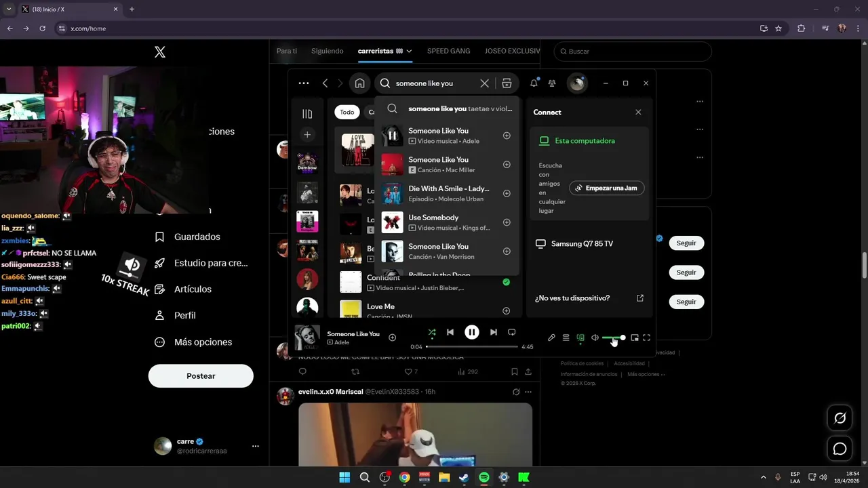868x488 pixels.
Task: Close the Spotify Connect panel
Action: click(638, 113)
